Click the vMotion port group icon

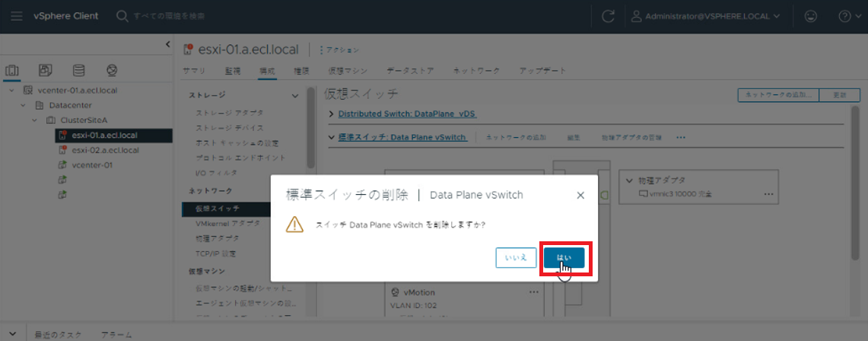pyautogui.click(x=396, y=292)
